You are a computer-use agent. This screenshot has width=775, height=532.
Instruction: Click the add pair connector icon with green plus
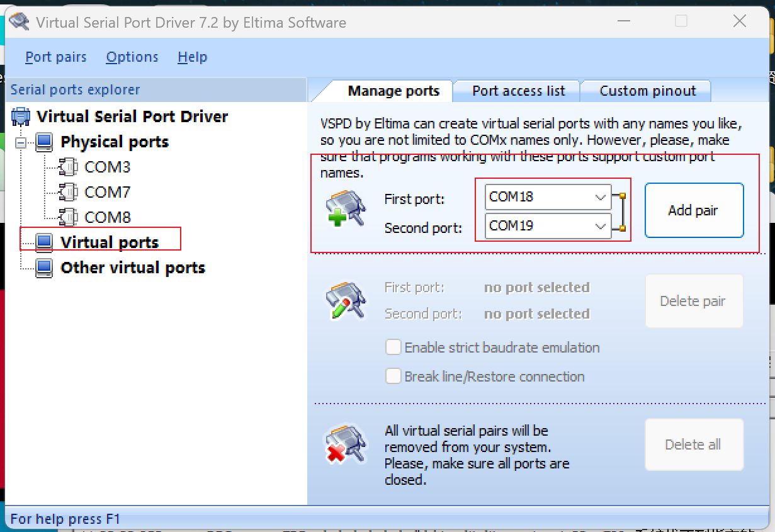click(x=345, y=209)
